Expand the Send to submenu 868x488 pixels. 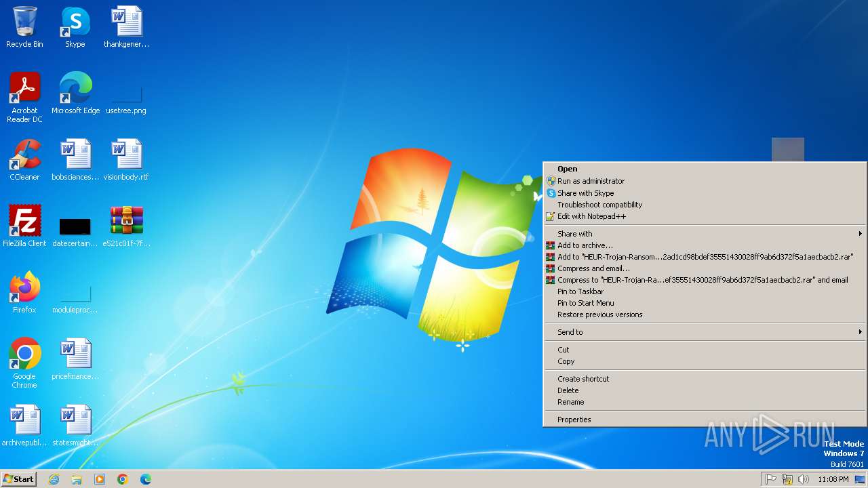tap(705, 332)
